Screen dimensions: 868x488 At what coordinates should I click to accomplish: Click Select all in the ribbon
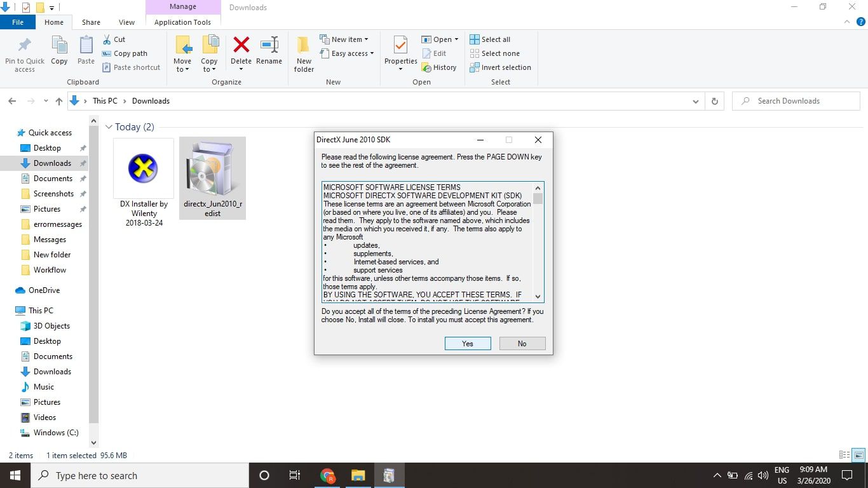click(x=490, y=39)
